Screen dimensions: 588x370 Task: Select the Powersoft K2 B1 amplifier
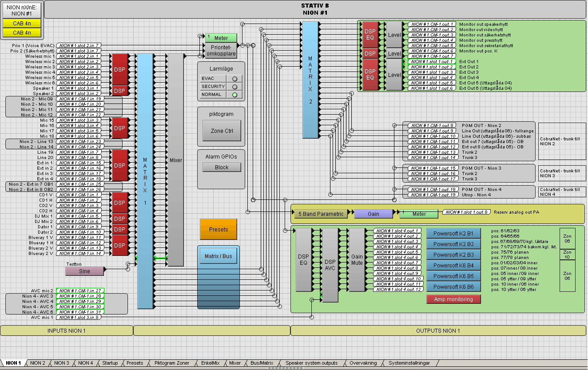click(x=453, y=234)
